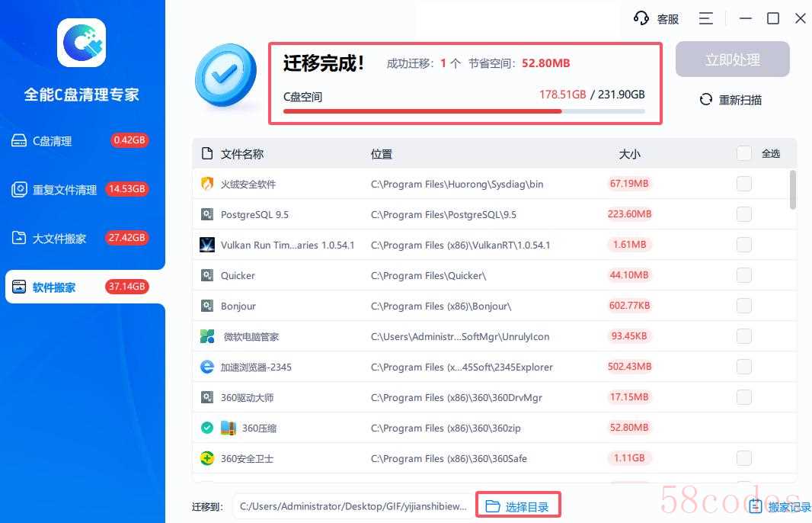Click the software list vertical scrollbar
This screenshot has height=523, width=812.
(x=792, y=190)
